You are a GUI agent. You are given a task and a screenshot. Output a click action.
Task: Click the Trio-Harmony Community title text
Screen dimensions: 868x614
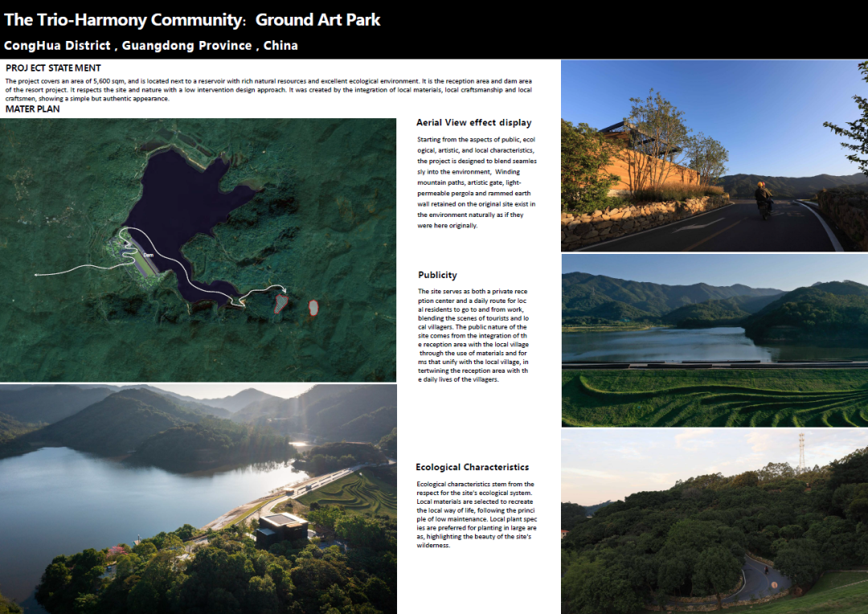tap(192, 20)
